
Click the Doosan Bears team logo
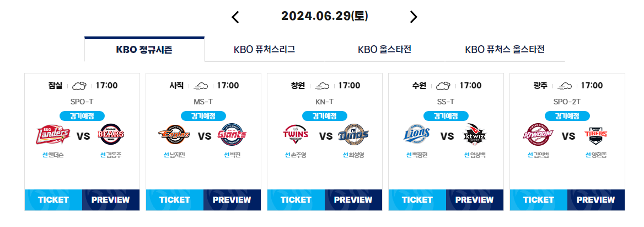[111, 134]
